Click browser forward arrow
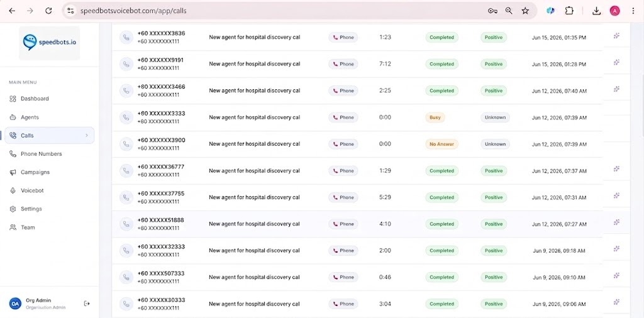This screenshot has height=318, width=644. click(x=30, y=11)
